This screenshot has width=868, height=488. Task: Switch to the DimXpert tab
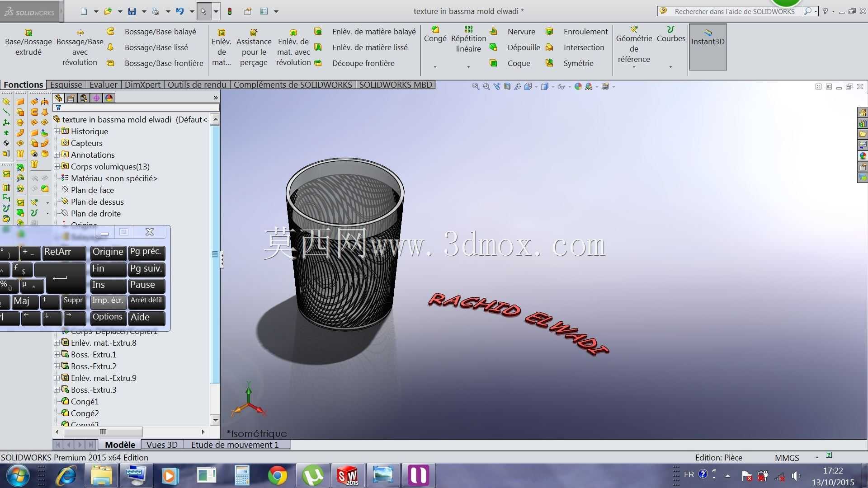coord(142,84)
